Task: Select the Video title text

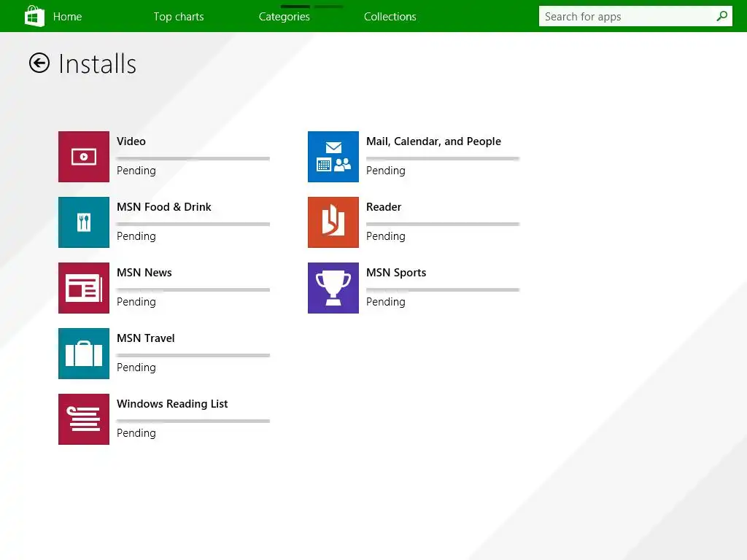Action: (131, 141)
